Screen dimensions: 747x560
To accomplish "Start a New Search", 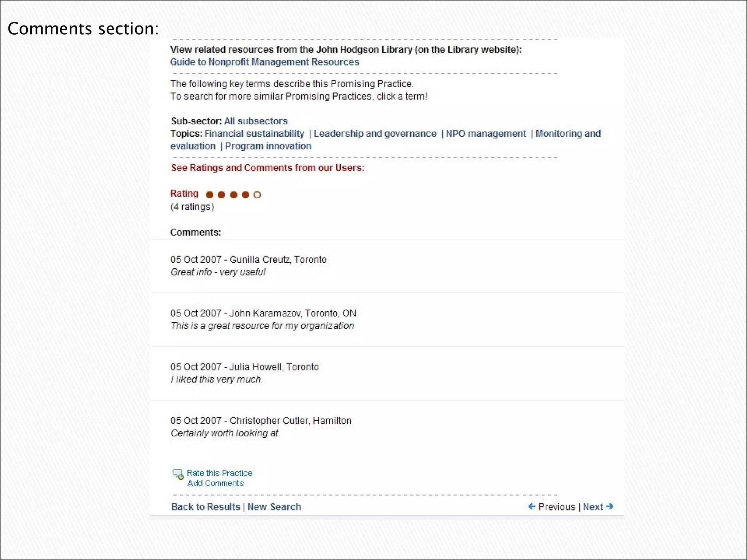I will (274, 507).
